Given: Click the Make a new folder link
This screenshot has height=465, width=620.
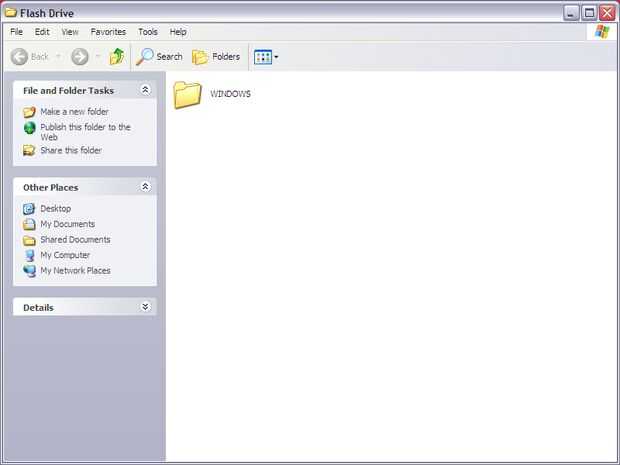Looking at the screenshot, I should click(x=74, y=112).
